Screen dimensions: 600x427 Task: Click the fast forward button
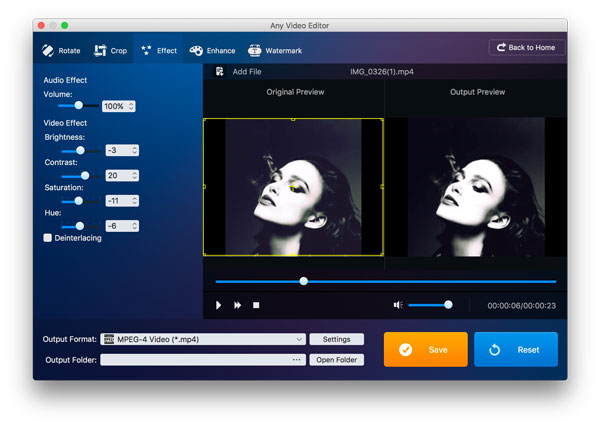(238, 305)
